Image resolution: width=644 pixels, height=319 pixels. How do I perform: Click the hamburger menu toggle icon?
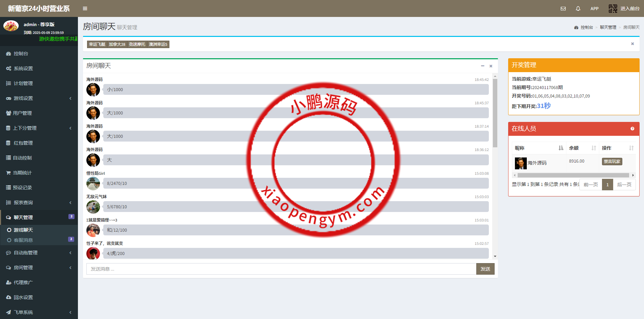tap(85, 8)
